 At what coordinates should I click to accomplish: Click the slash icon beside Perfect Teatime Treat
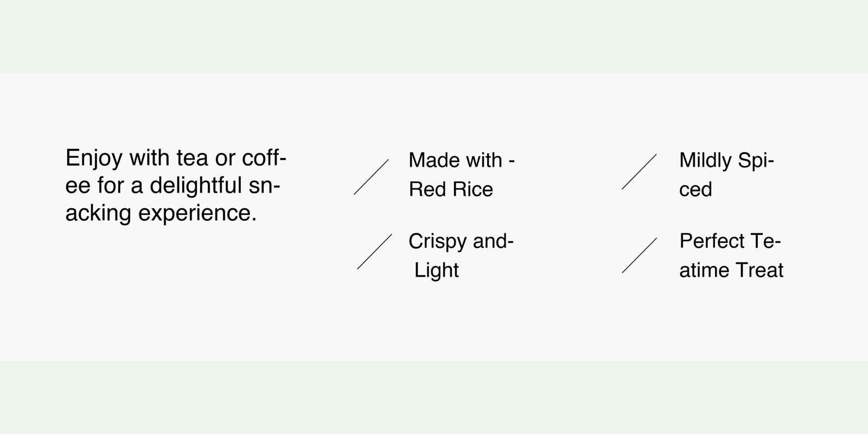coord(639,255)
